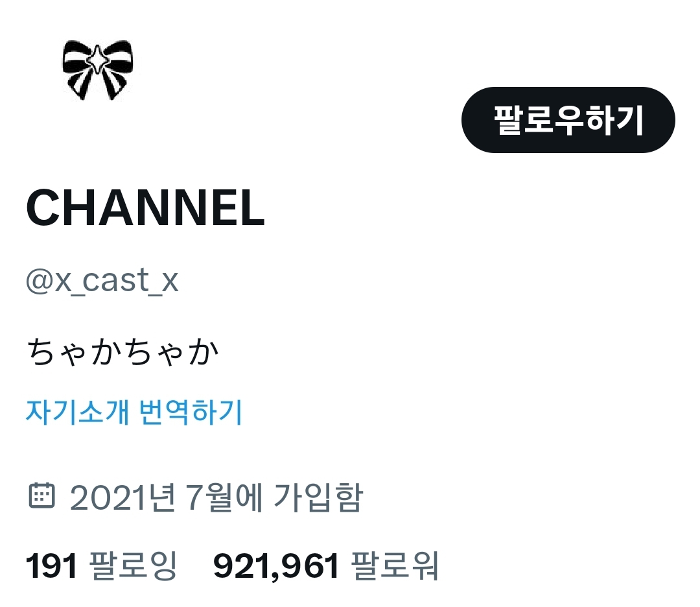Open the 921,961 팔로워 followers list
The image size is (700, 607).
point(326,565)
